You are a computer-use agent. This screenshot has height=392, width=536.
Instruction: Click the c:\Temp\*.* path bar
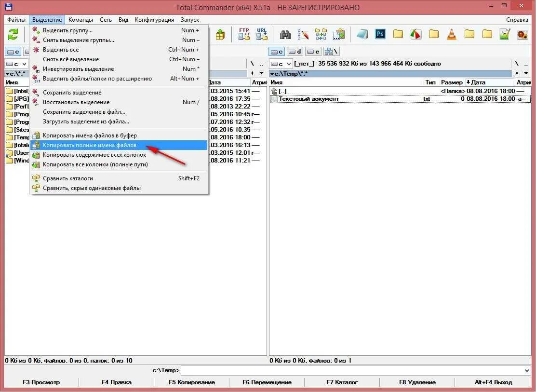tap(390, 74)
